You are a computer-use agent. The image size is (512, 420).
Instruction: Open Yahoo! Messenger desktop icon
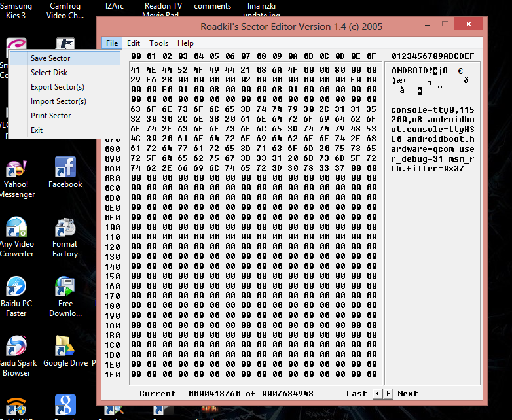[x=16, y=179]
